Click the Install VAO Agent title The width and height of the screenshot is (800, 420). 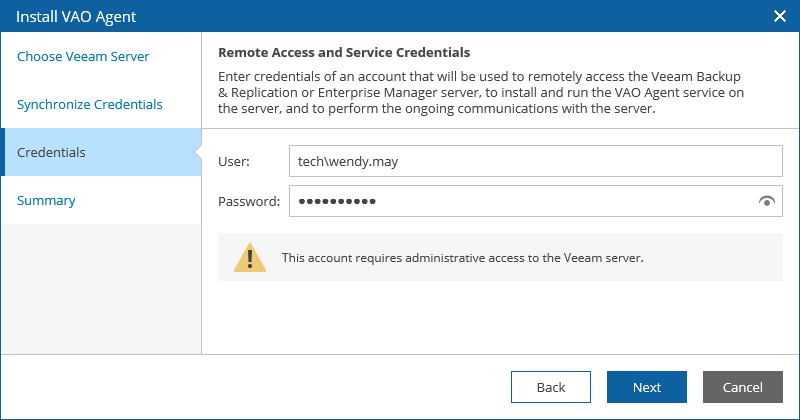(76, 17)
